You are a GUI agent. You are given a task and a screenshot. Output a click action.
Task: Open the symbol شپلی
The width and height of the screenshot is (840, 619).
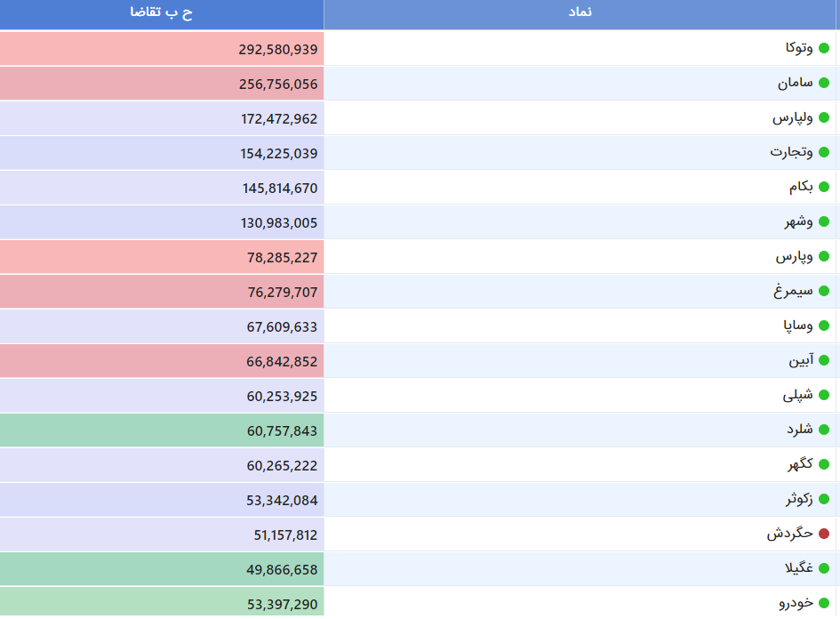797,395
